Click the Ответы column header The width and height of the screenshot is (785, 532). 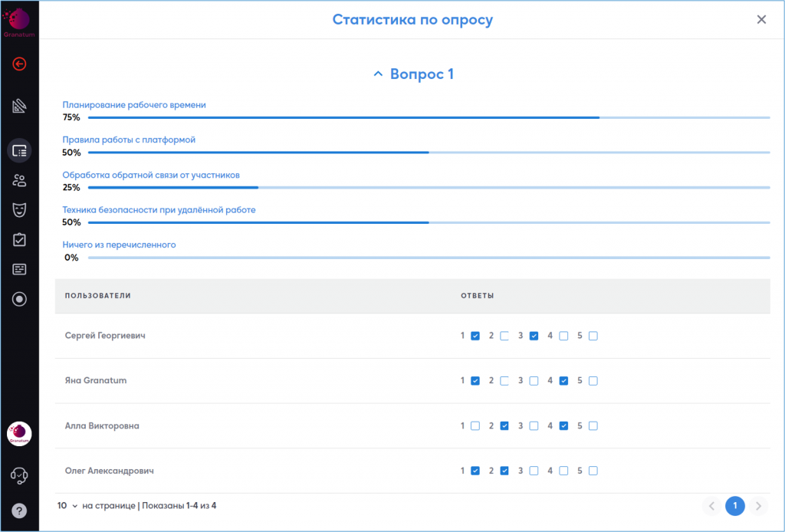click(477, 296)
